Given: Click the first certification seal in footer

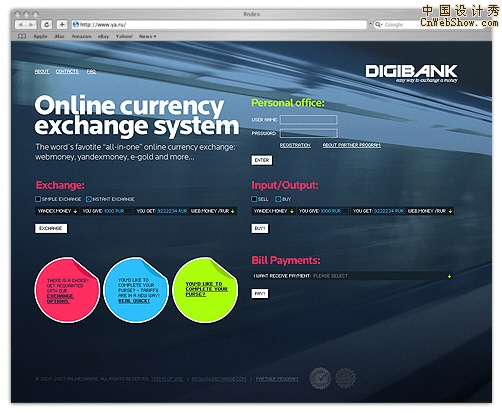Looking at the screenshot, I should click(320, 378).
